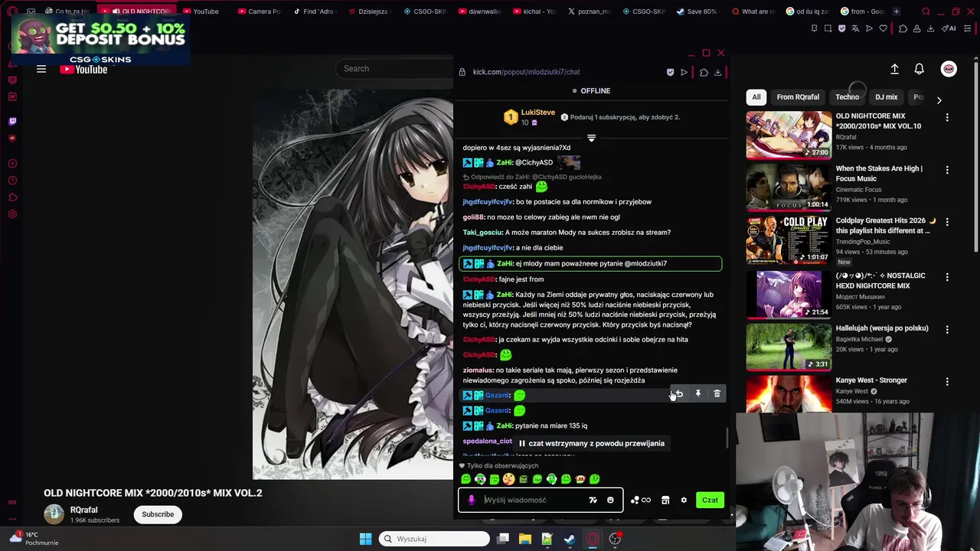
Task: Resume chat via paused scrolling banner
Action: [591, 443]
